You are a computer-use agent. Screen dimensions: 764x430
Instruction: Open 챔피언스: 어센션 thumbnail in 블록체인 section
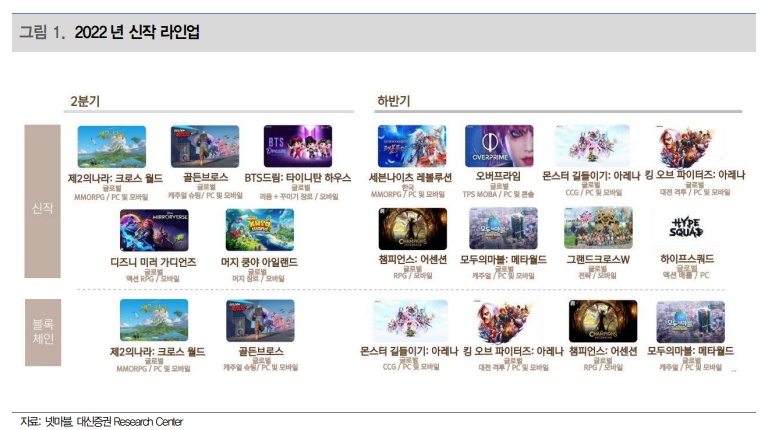603,321
